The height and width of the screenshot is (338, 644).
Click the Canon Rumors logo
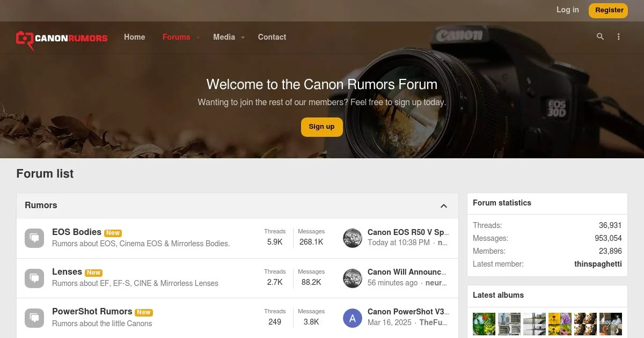point(62,40)
